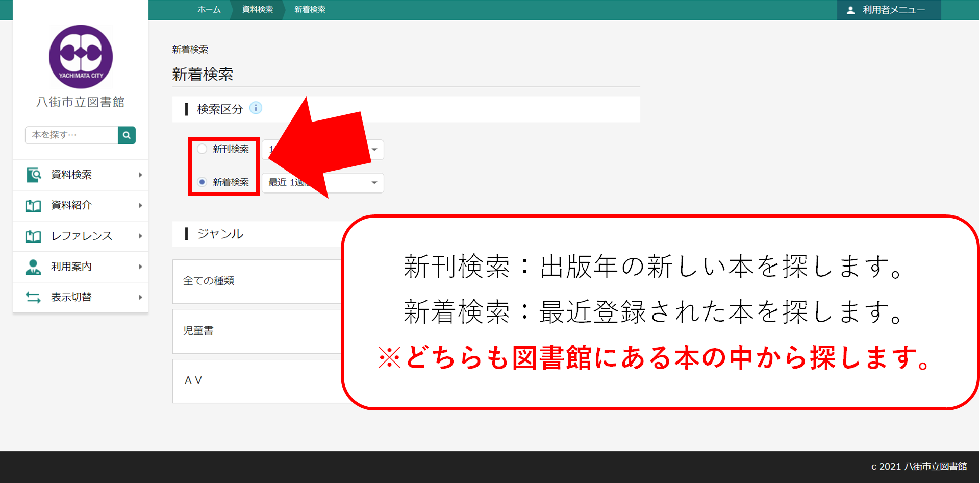Click the 新着検索 page heading
The image size is (980, 483).
point(203,75)
